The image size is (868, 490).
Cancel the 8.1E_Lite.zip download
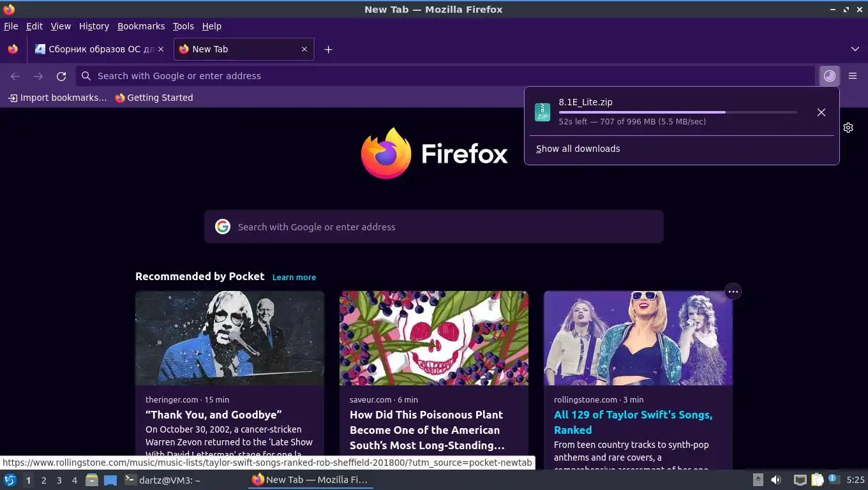click(821, 112)
